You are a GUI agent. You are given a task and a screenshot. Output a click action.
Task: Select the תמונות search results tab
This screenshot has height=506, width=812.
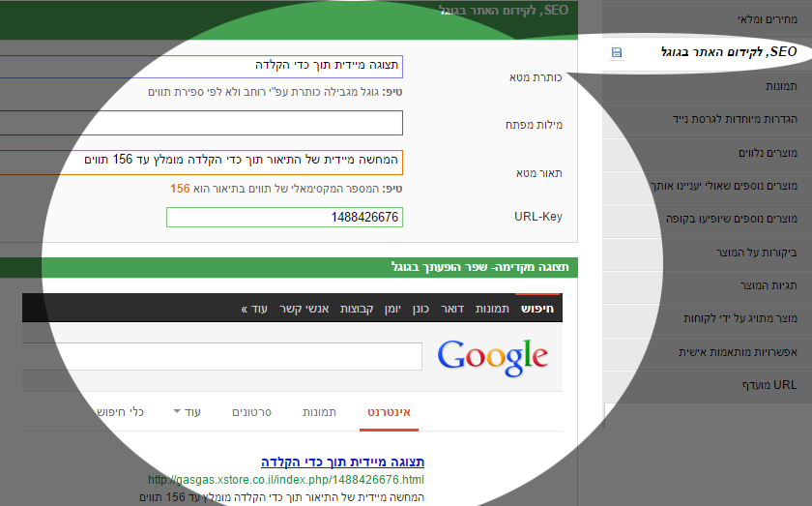click(319, 413)
